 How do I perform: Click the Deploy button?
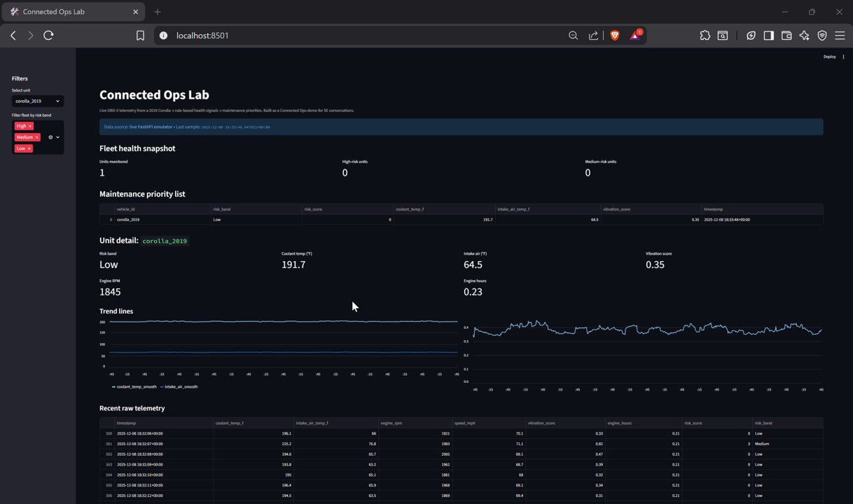click(830, 57)
